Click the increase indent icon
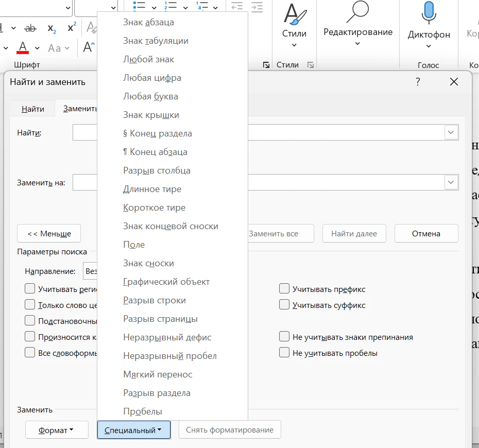479x448 pixels. click(x=257, y=7)
